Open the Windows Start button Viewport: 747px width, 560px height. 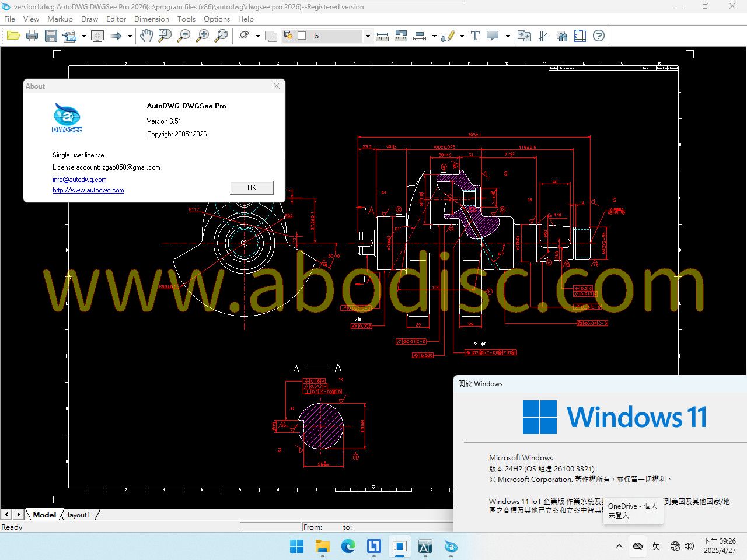click(297, 547)
